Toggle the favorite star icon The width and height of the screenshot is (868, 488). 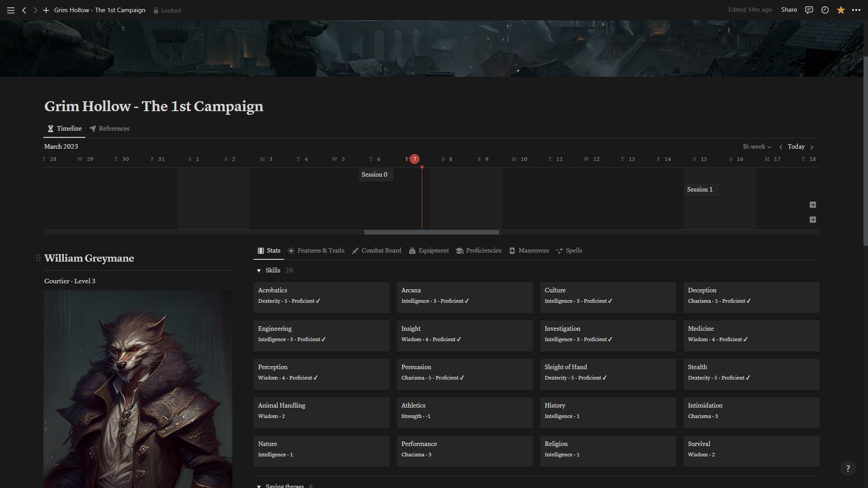pos(840,10)
